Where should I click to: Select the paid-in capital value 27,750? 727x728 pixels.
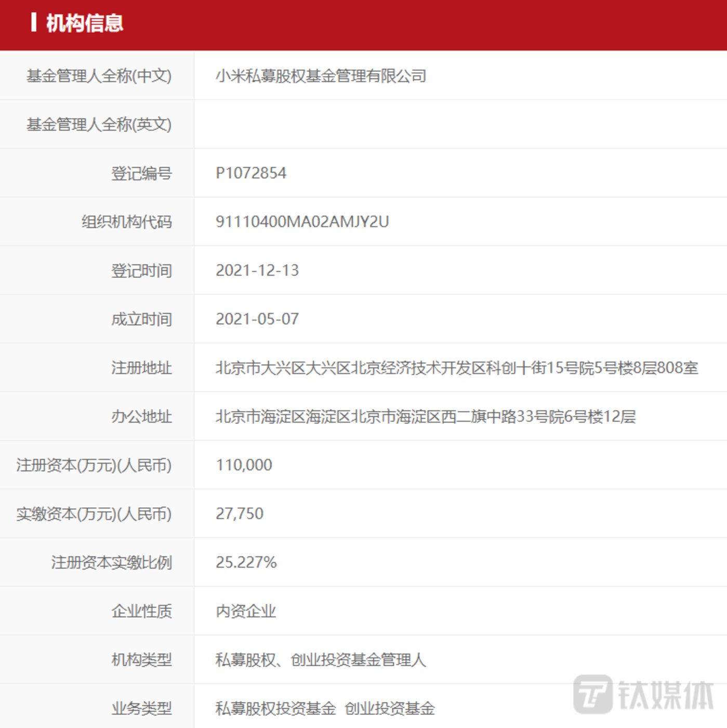tap(240, 514)
